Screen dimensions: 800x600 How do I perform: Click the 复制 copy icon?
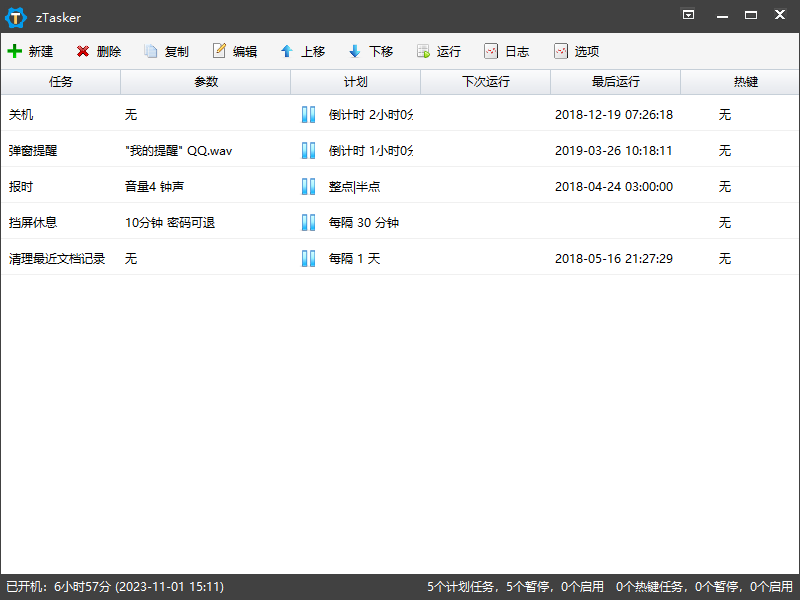(151, 51)
